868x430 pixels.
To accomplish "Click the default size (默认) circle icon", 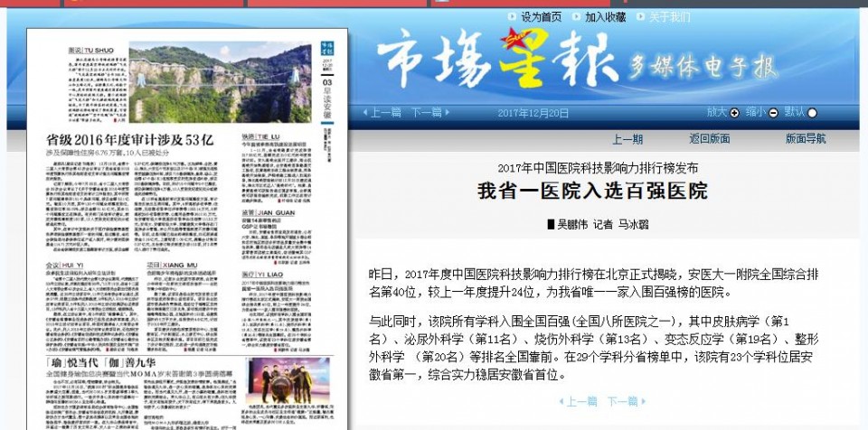I will tap(812, 113).
